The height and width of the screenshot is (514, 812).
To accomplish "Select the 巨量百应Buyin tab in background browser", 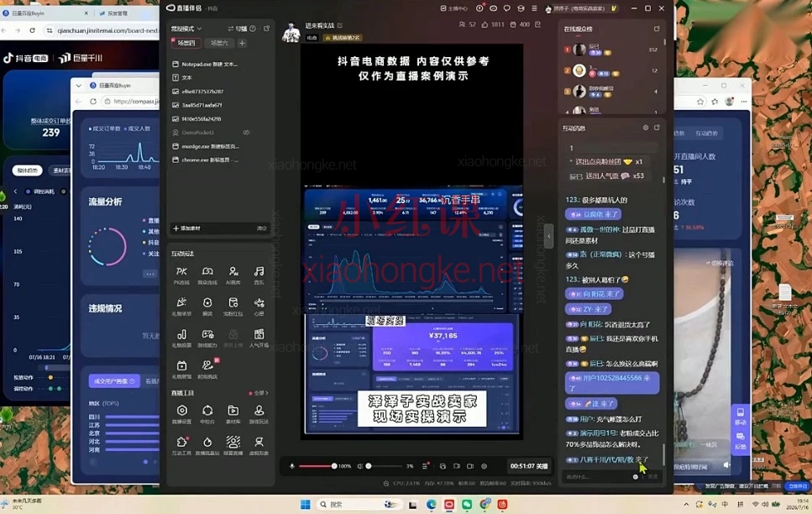I will (x=43, y=13).
